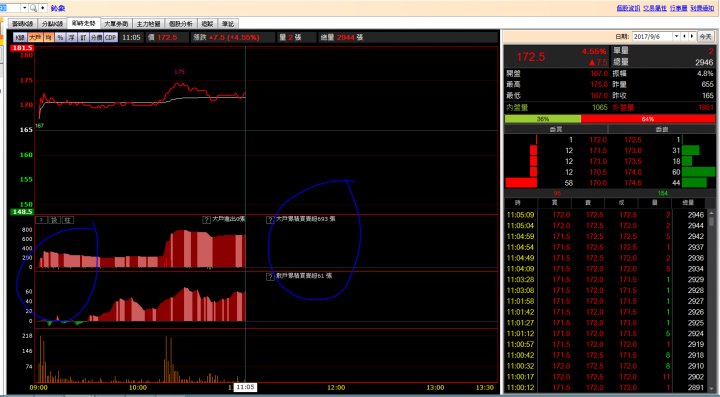Viewport: 720px width, 397px height.
Task: Open the first K線 tab in the tab row
Action: click(22, 24)
